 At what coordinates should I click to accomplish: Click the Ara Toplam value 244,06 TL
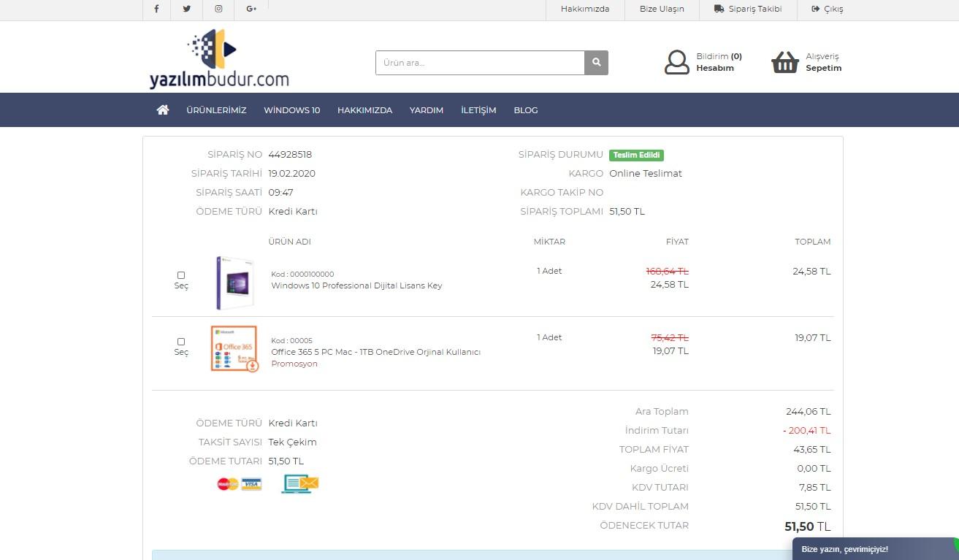coord(809,412)
